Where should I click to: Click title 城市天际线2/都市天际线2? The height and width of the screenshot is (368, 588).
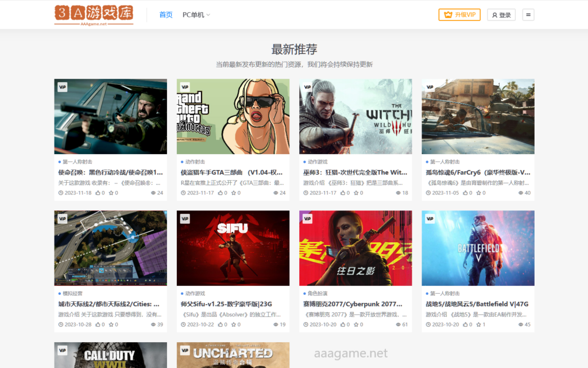[109, 304]
